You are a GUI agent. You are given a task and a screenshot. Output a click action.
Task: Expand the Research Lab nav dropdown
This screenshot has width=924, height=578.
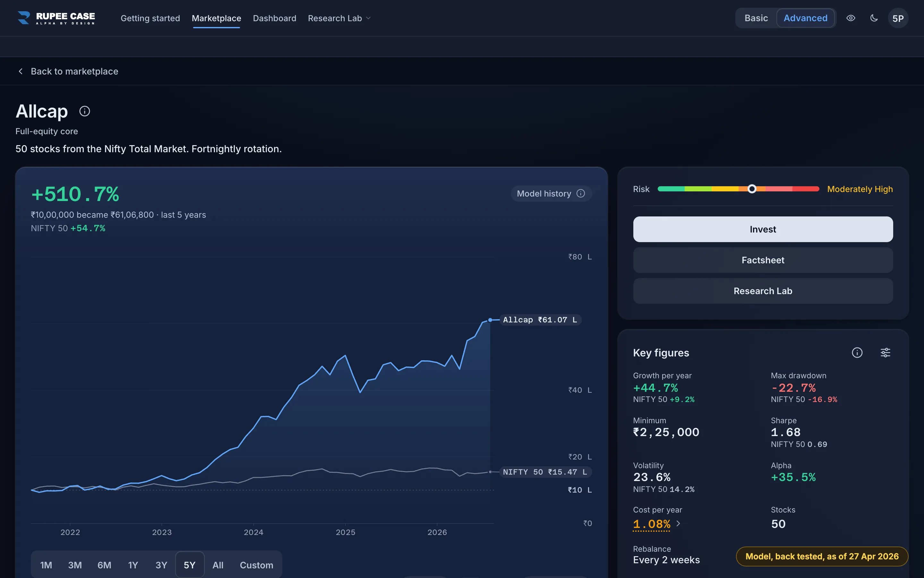pos(339,18)
